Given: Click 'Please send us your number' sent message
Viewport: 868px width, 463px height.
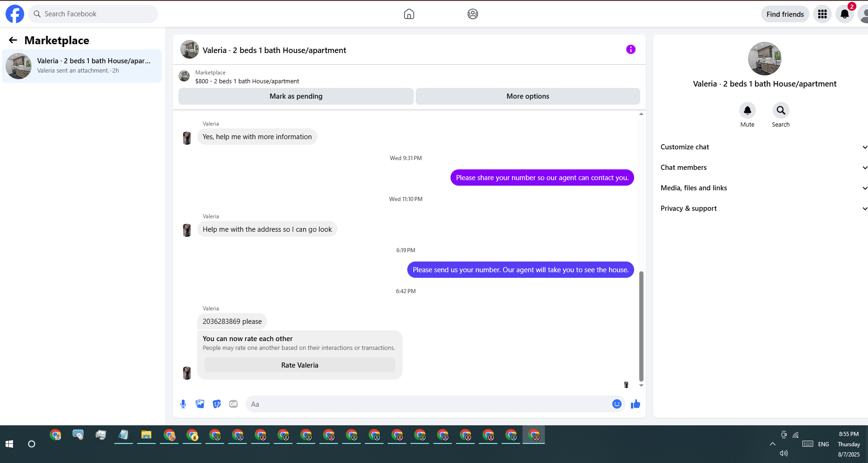Looking at the screenshot, I should [x=521, y=270].
